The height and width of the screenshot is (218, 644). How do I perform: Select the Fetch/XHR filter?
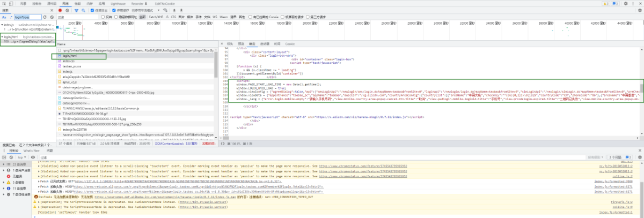[156, 17]
